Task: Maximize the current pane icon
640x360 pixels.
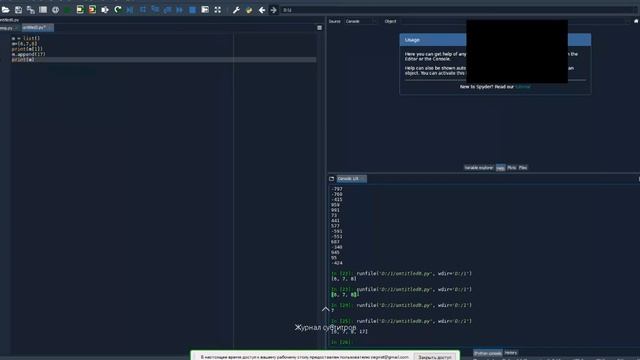Action: 205,9
